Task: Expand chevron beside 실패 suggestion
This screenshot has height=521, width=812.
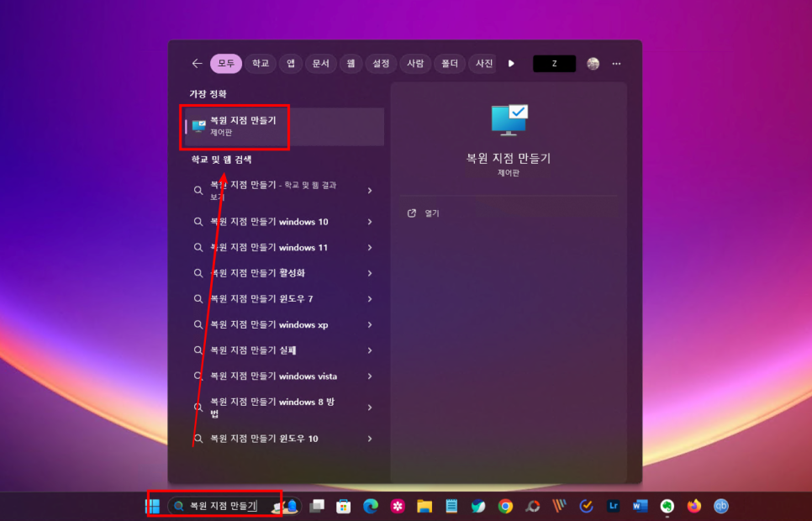Action: click(370, 350)
